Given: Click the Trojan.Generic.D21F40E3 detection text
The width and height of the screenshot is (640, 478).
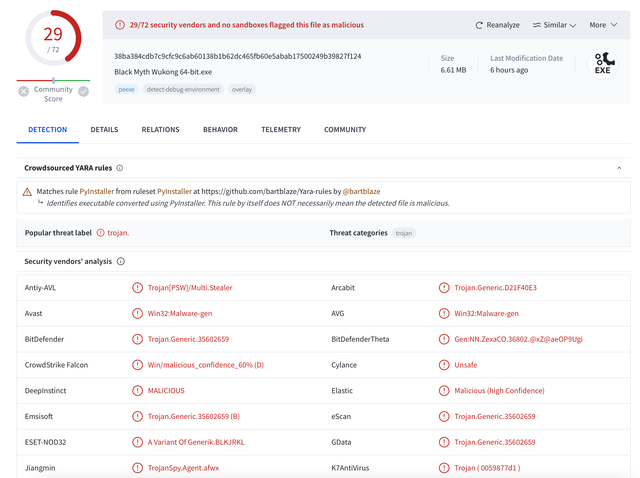Looking at the screenshot, I should point(496,288).
